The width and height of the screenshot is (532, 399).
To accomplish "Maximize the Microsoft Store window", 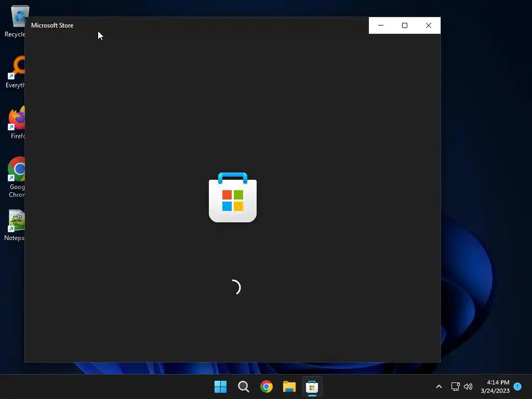I will pyautogui.click(x=404, y=25).
